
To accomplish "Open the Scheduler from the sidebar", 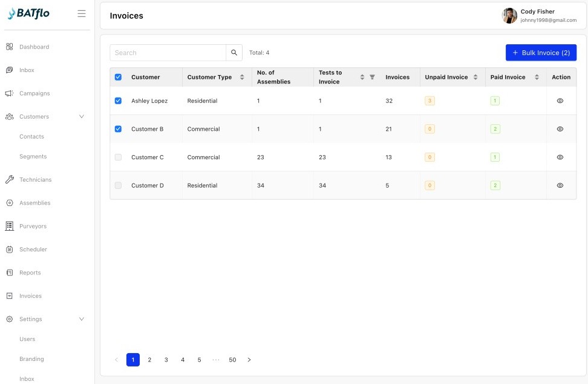I will tap(33, 249).
